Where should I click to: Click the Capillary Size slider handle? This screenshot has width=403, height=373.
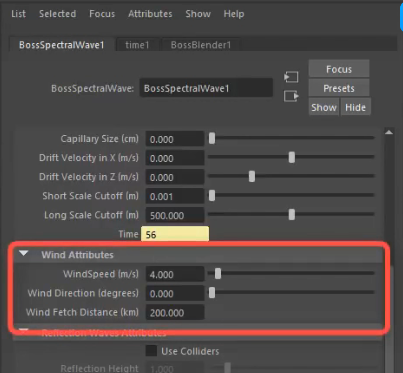[x=212, y=138]
